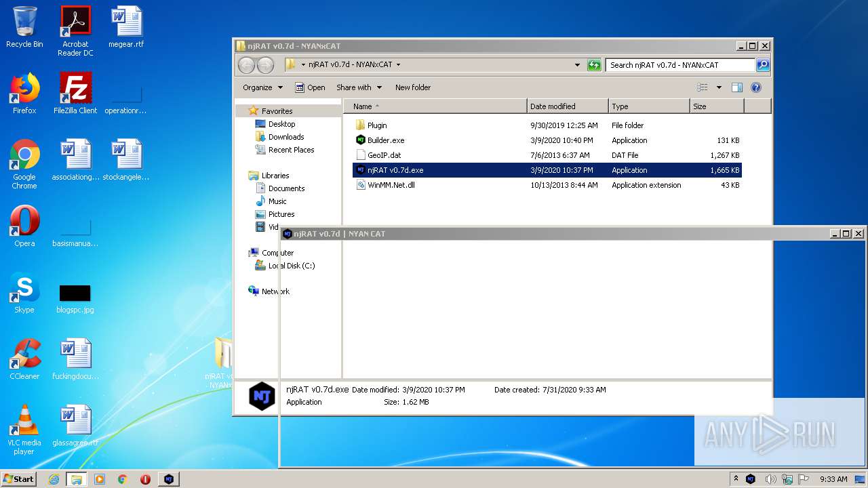
Task: Toggle the preview pane button in Explorer
Action: (737, 87)
